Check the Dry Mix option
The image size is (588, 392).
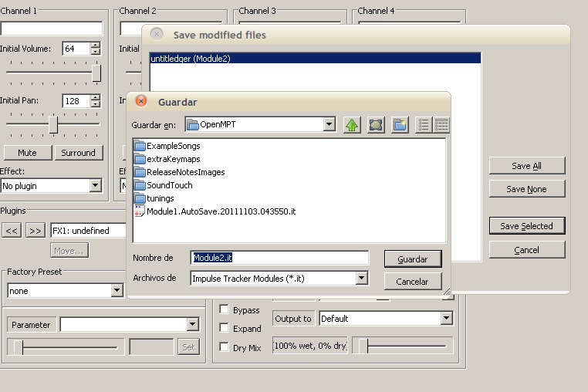point(225,348)
